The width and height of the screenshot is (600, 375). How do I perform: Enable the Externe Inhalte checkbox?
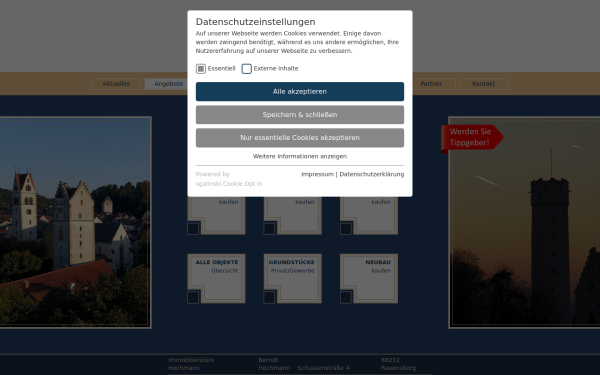247,68
